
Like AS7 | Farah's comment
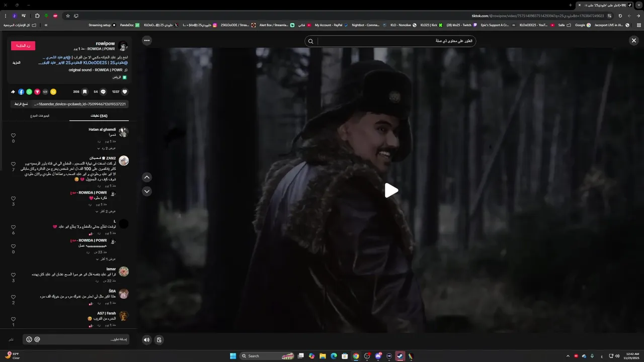tap(13, 319)
